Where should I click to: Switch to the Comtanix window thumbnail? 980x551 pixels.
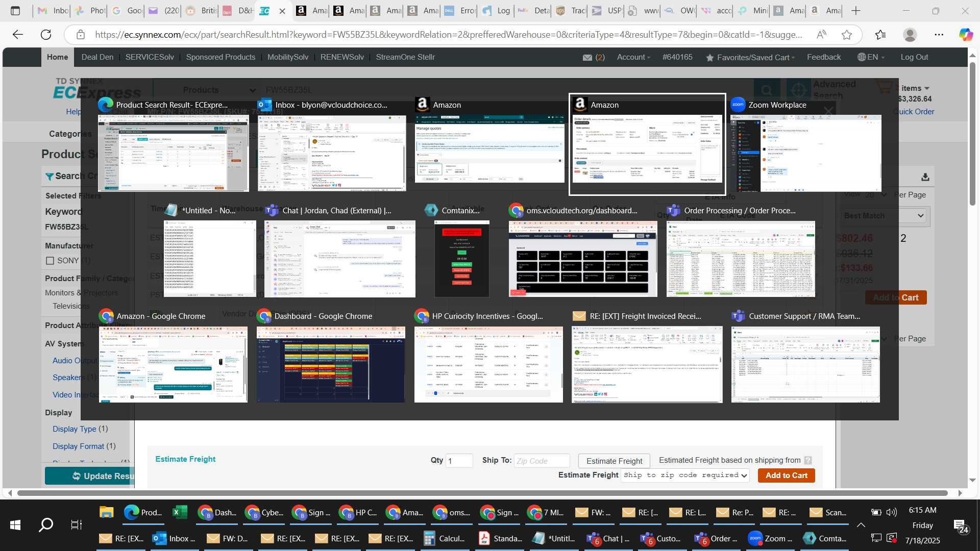pos(462,259)
